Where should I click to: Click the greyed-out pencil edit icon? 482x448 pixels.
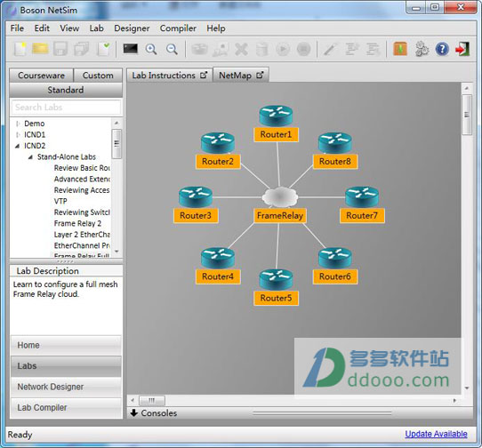[x=330, y=49]
